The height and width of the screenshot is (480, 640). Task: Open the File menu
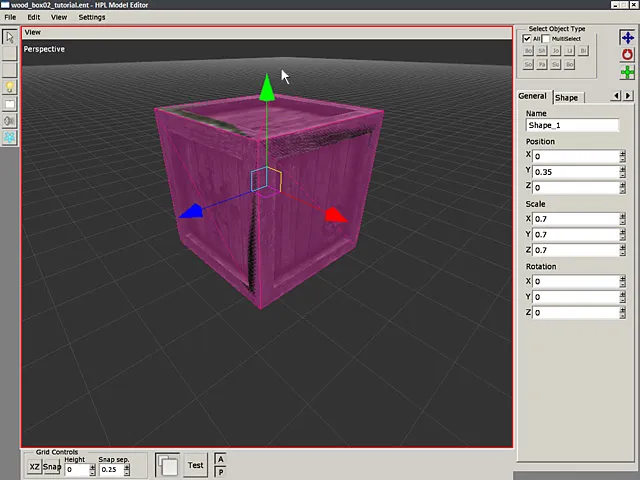coord(10,17)
